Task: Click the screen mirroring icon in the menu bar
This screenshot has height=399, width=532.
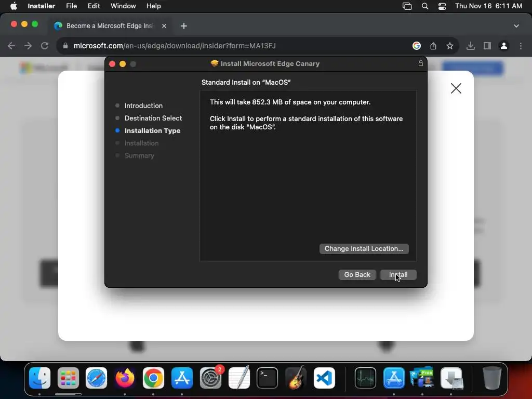Action: [x=407, y=6]
